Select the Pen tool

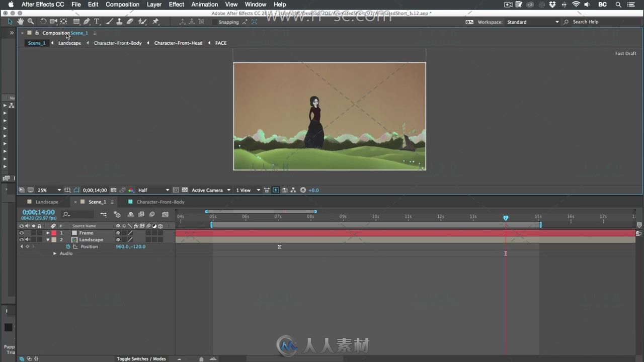pos(87,22)
